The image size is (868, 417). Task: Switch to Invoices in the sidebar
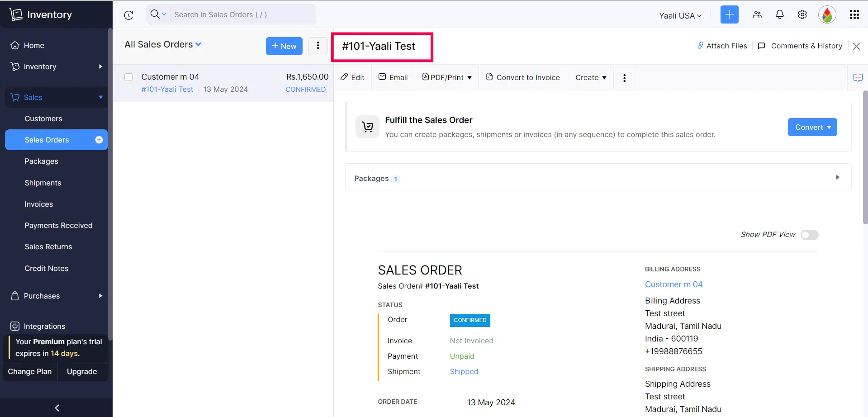coord(38,204)
